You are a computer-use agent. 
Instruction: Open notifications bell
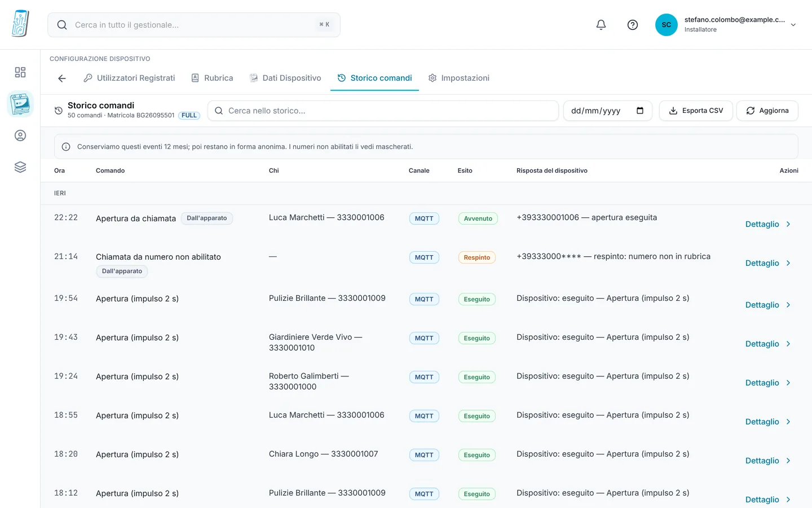601,25
